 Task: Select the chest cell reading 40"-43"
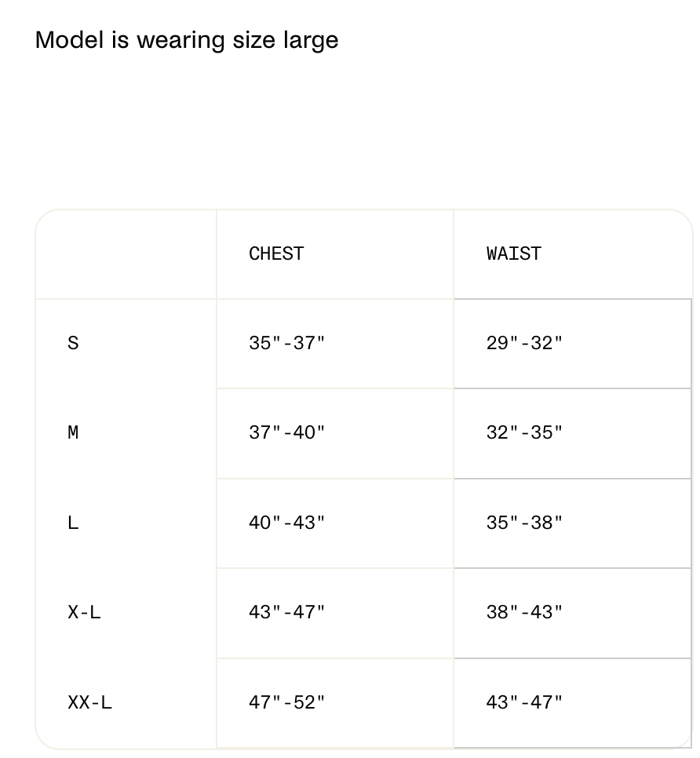click(335, 523)
